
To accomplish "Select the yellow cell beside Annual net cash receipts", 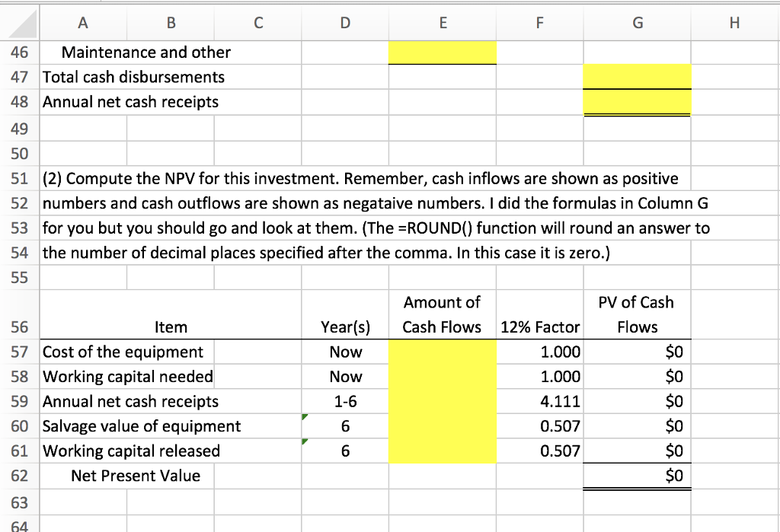I will tap(636, 102).
